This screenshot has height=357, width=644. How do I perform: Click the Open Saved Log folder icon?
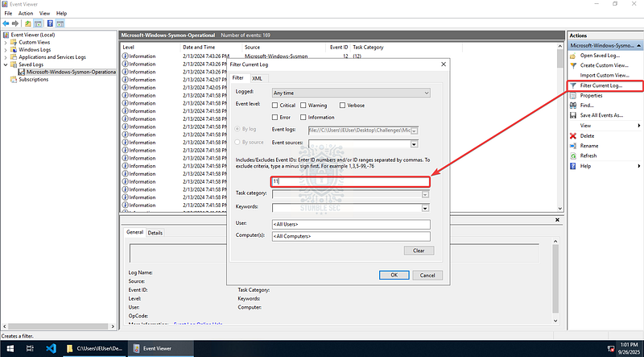point(573,55)
